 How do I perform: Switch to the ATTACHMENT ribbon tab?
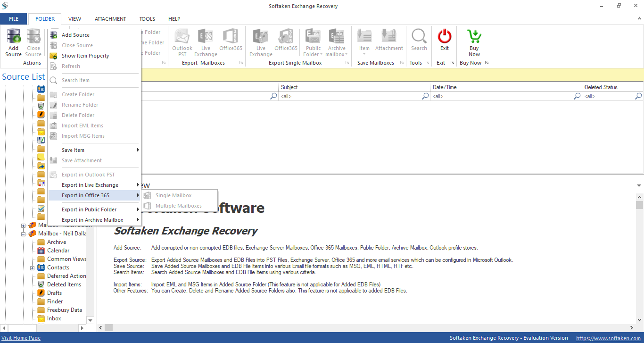coord(110,19)
